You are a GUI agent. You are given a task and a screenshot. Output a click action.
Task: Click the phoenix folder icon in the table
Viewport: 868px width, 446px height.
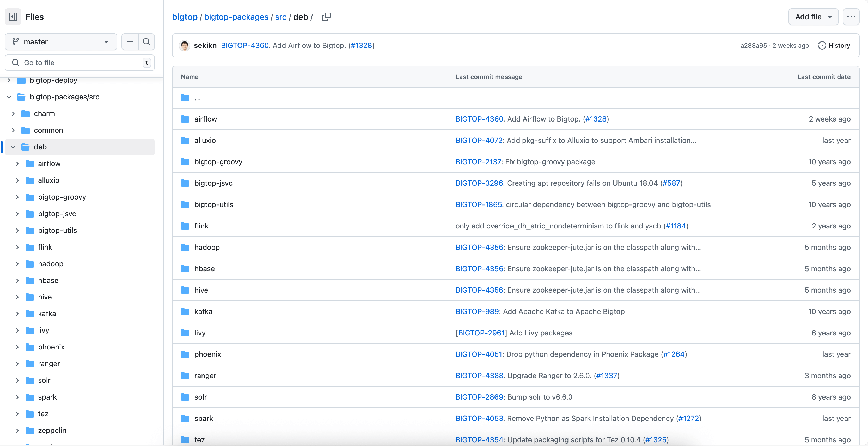(x=185, y=354)
